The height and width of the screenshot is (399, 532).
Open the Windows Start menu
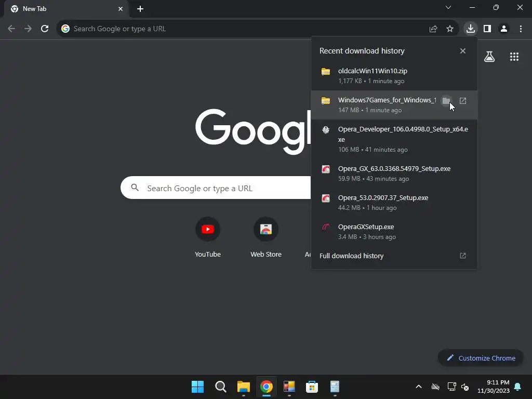pyautogui.click(x=197, y=387)
